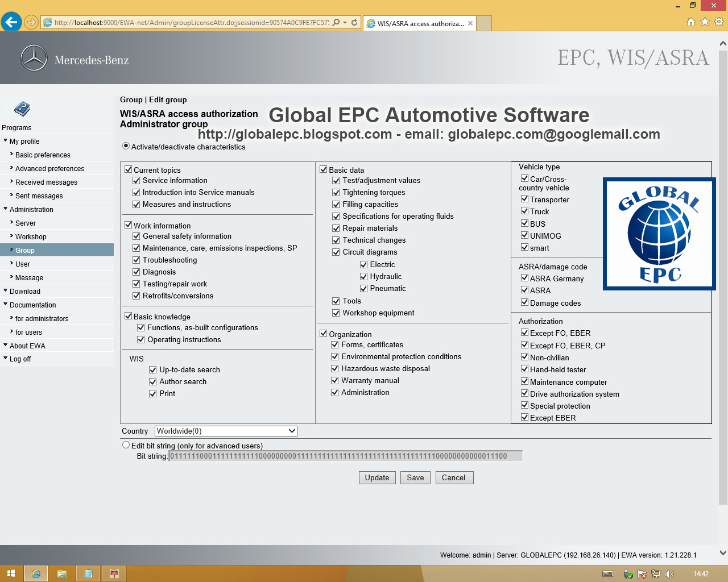Collapse the Administration section

coord(6,209)
